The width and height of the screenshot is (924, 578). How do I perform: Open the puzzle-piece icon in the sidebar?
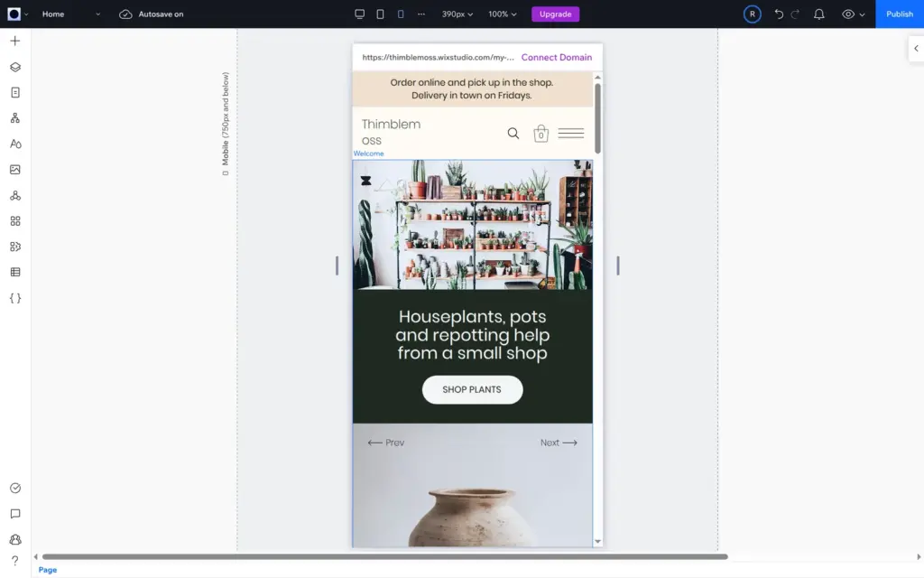click(x=15, y=247)
